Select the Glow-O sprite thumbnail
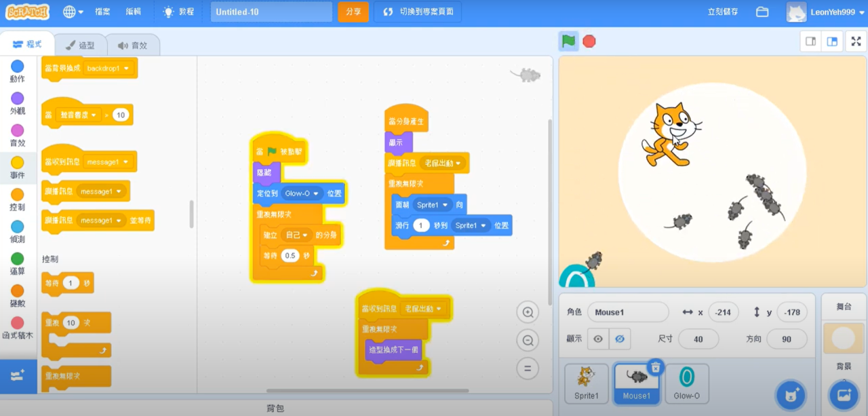Viewport: 868px width, 416px height. [686, 384]
